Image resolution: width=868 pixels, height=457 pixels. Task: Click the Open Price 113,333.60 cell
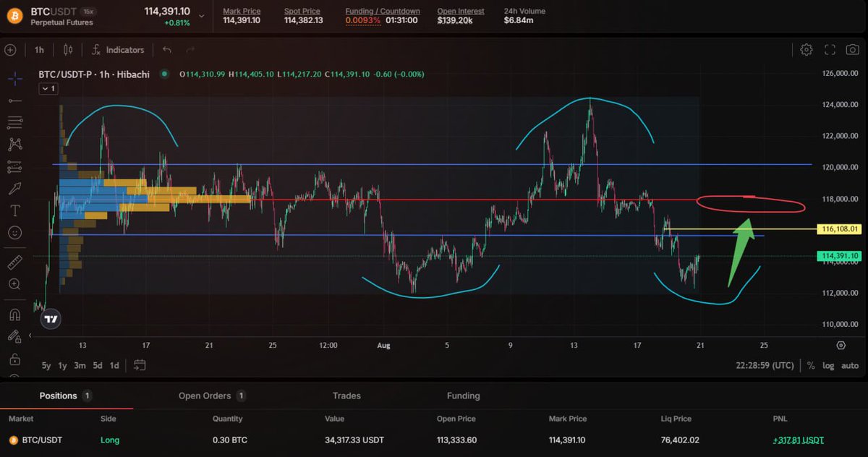[x=457, y=440]
